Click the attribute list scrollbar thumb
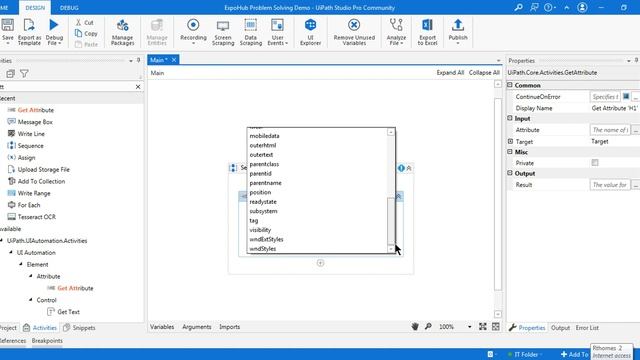 (x=391, y=220)
